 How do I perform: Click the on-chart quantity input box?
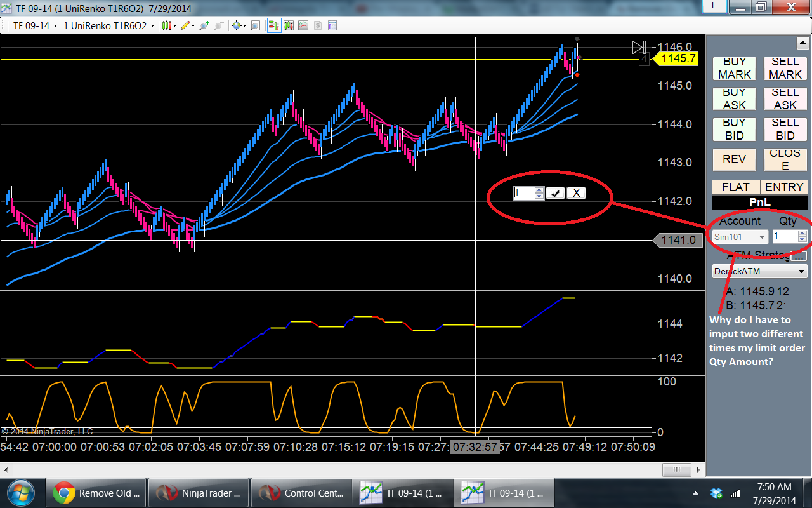(524, 193)
